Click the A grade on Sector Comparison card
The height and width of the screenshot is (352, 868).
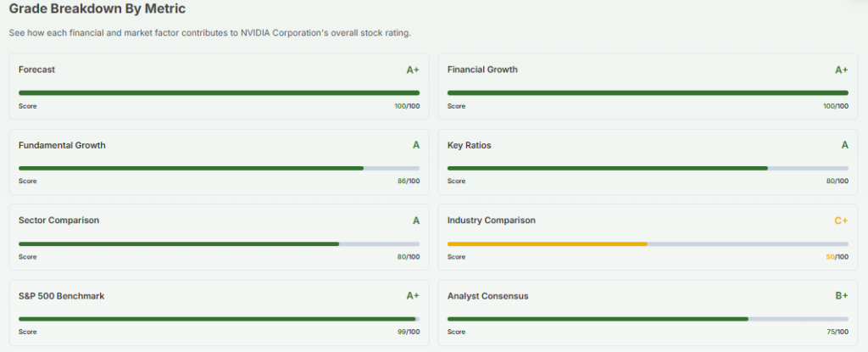[x=416, y=220]
